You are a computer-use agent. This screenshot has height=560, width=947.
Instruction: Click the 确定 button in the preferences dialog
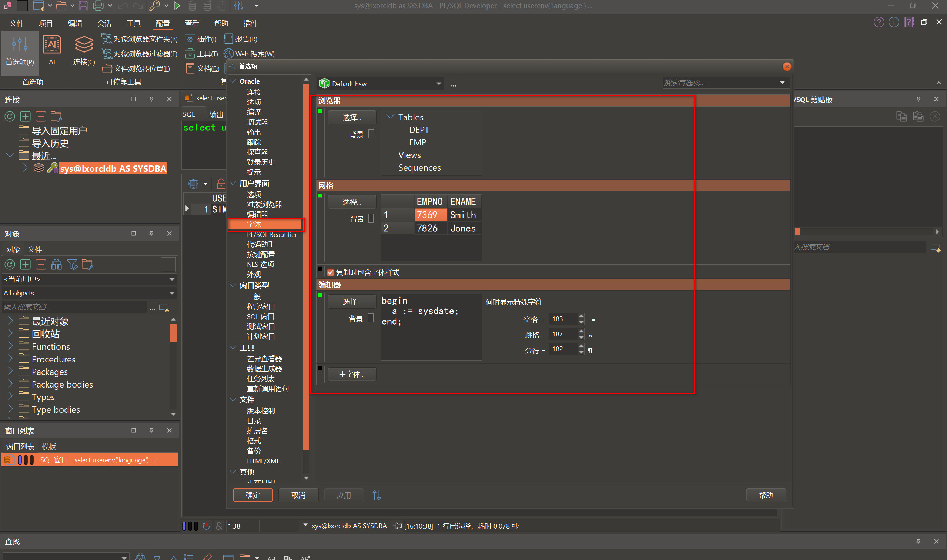[252, 495]
